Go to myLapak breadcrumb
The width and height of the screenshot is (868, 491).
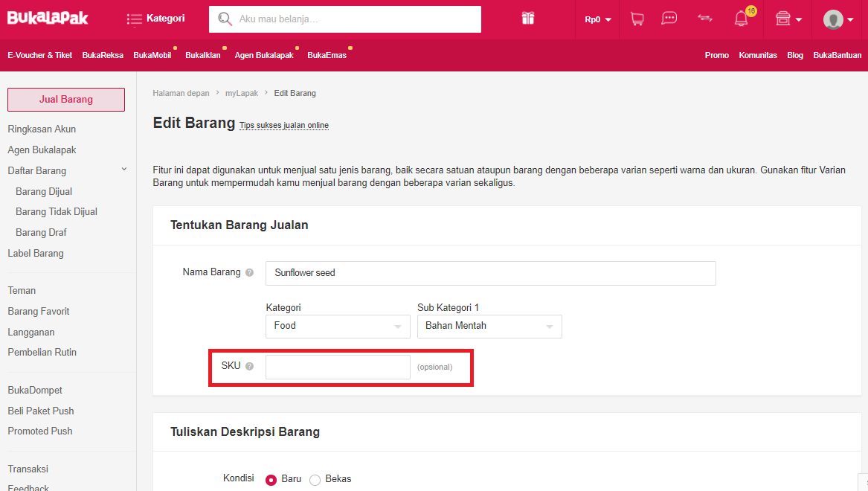[x=241, y=93]
